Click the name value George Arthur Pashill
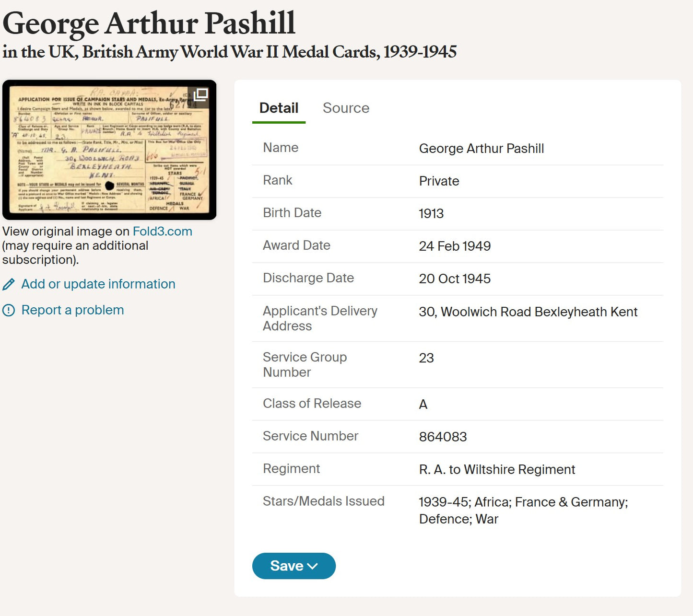The image size is (693, 616). point(482,149)
